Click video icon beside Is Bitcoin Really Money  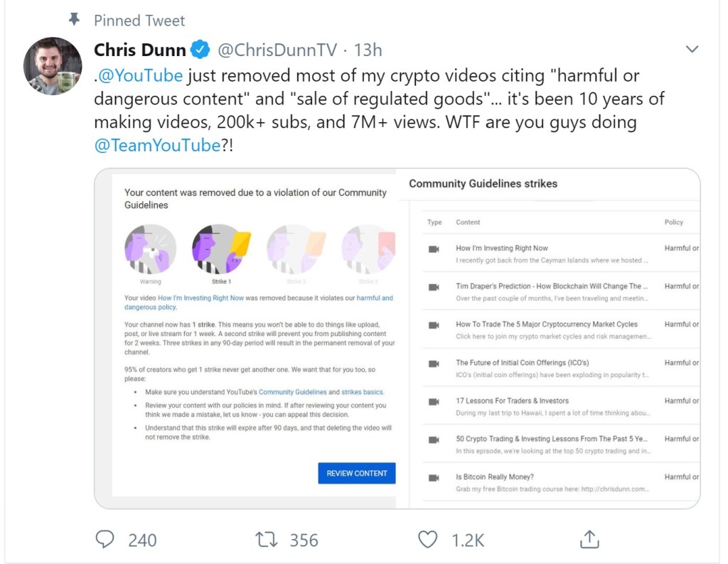[x=434, y=477]
